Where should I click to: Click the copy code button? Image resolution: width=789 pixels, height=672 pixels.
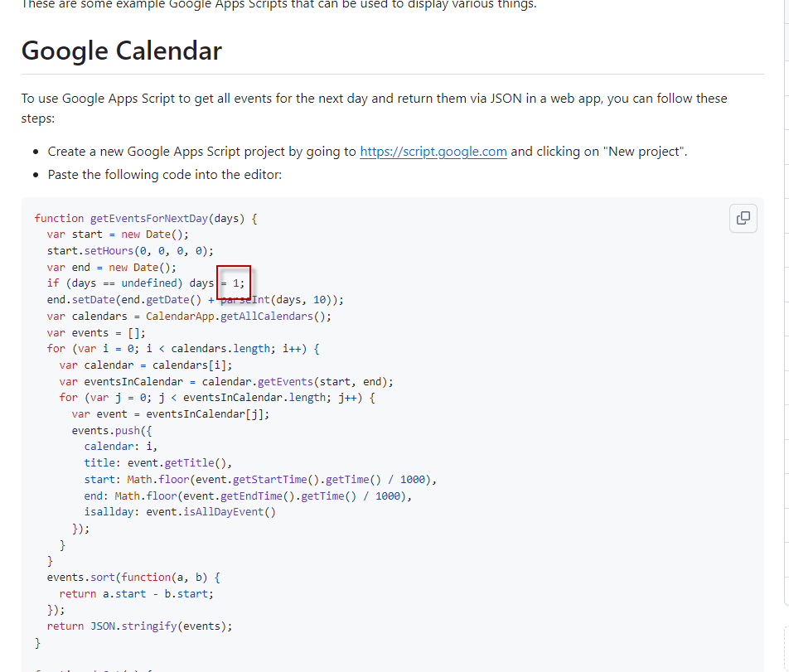coord(743,218)
